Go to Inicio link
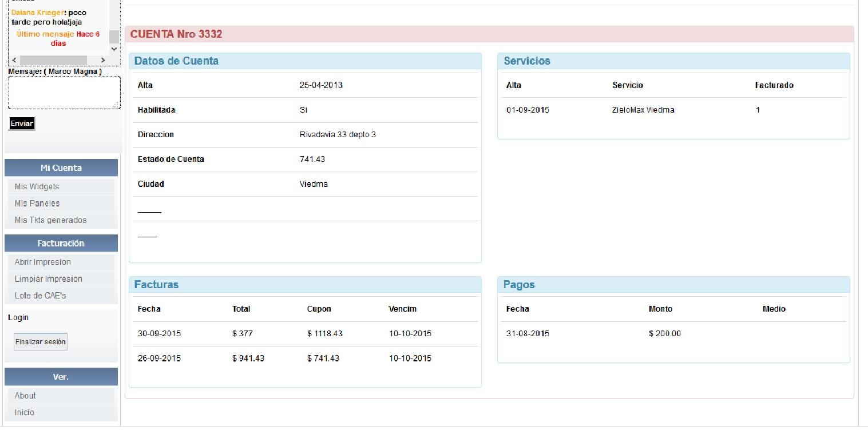The image size is (868, 434). [25, 412]
